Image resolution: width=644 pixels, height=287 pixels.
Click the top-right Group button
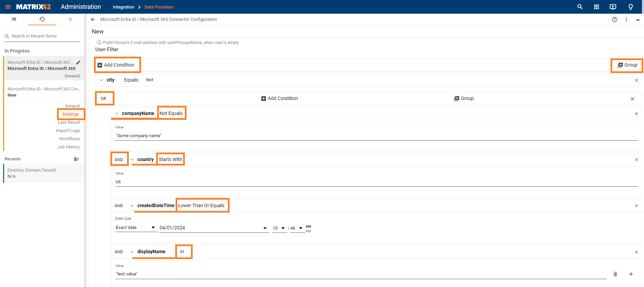coord(627,65)
